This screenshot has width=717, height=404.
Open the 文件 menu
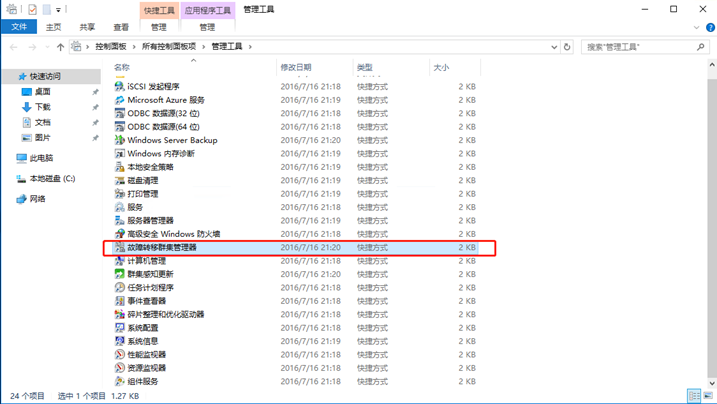pyautogui.click(x=18, y=28)
